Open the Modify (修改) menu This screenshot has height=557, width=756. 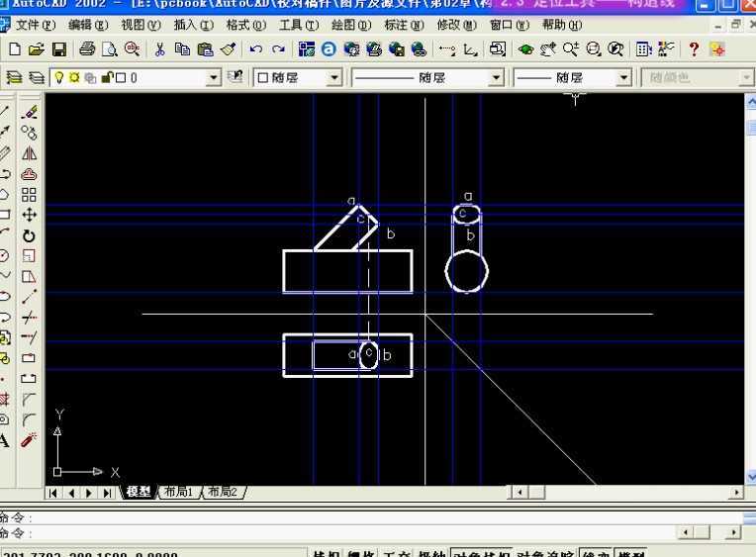coord(456,25)
